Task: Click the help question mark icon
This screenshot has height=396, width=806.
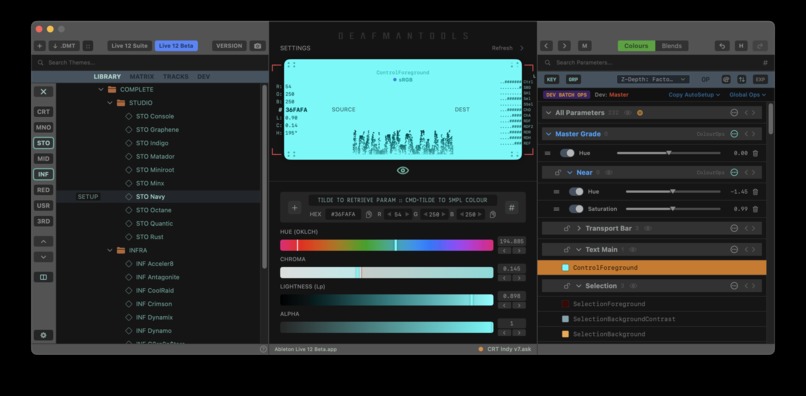Action: click(x=263, y=349)
